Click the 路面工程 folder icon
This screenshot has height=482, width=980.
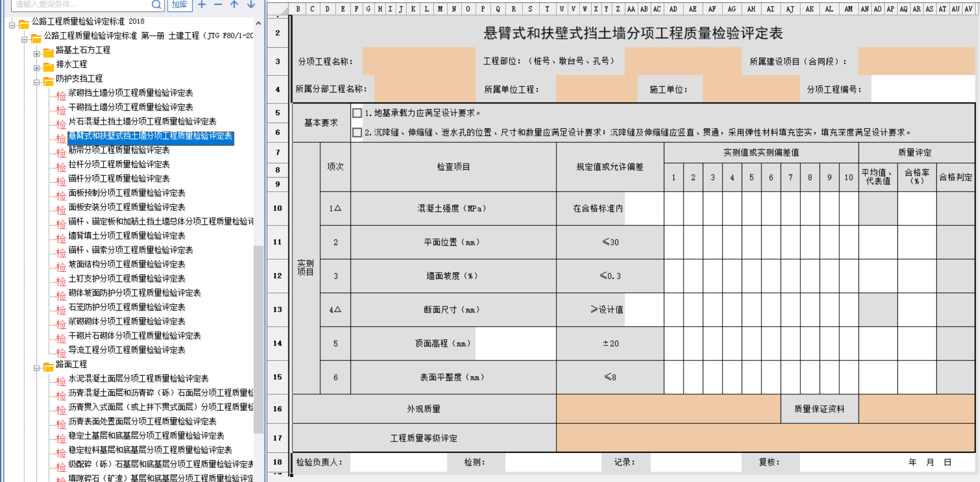49,367
